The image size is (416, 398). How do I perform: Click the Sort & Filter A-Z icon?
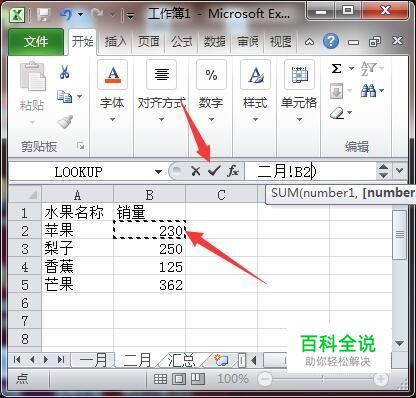coord(369,69)
